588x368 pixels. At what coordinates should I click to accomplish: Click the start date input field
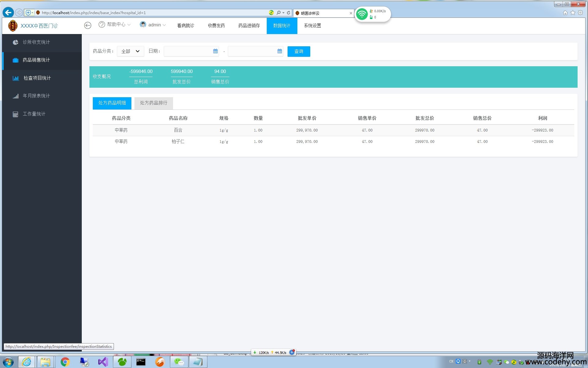188,51
